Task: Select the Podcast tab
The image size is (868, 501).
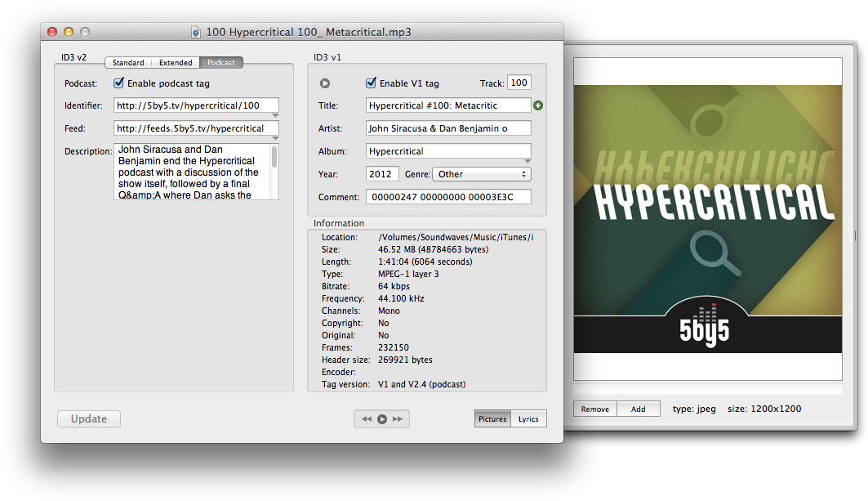Action: point(220,63)
